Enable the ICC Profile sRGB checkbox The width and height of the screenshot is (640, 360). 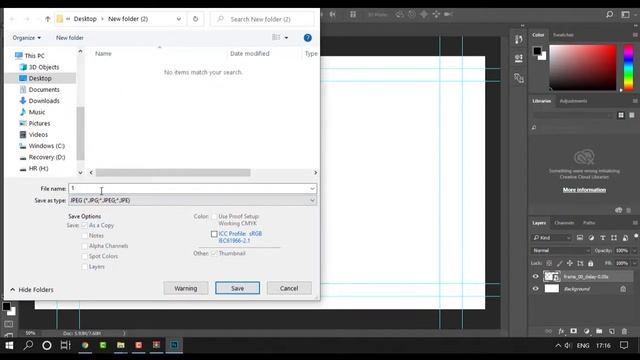click(214, 234)
